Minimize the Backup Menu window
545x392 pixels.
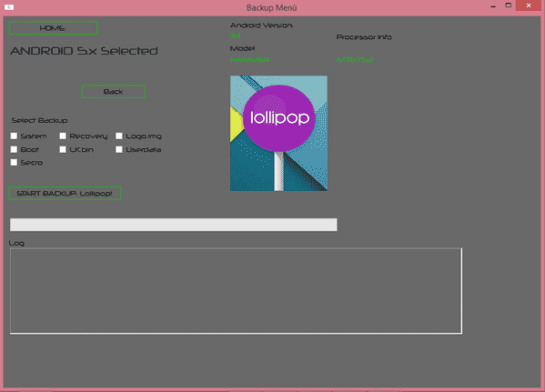[x=493, y=5]
